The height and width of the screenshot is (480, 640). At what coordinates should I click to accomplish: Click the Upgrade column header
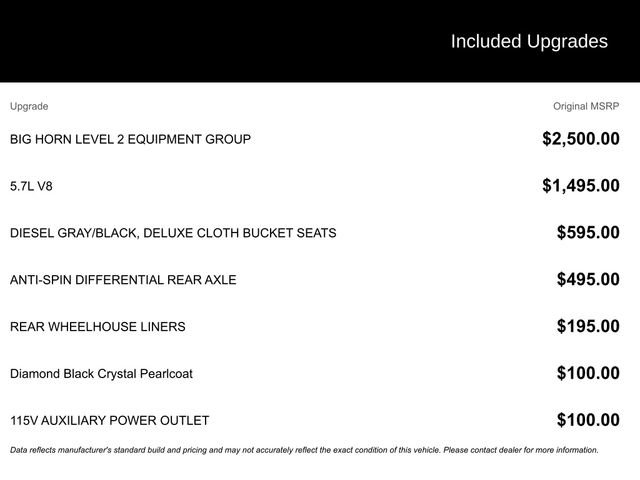point(29,106)
